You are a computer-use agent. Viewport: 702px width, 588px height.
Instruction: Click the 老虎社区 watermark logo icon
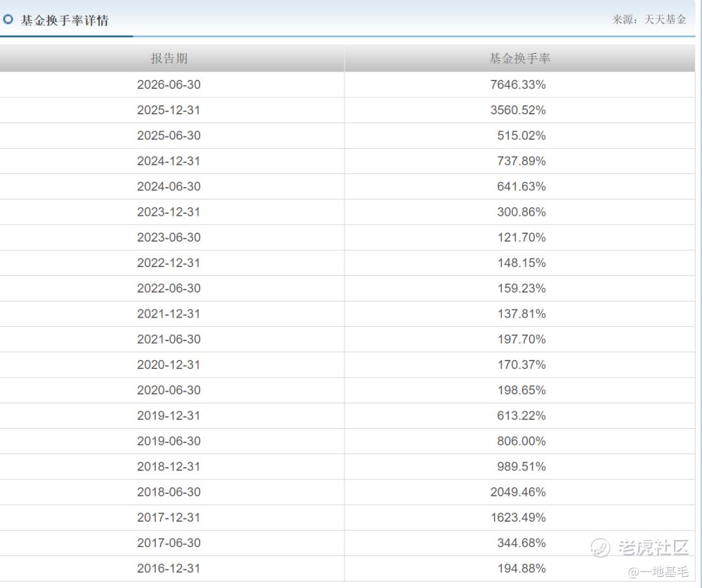tap(601, 547)
